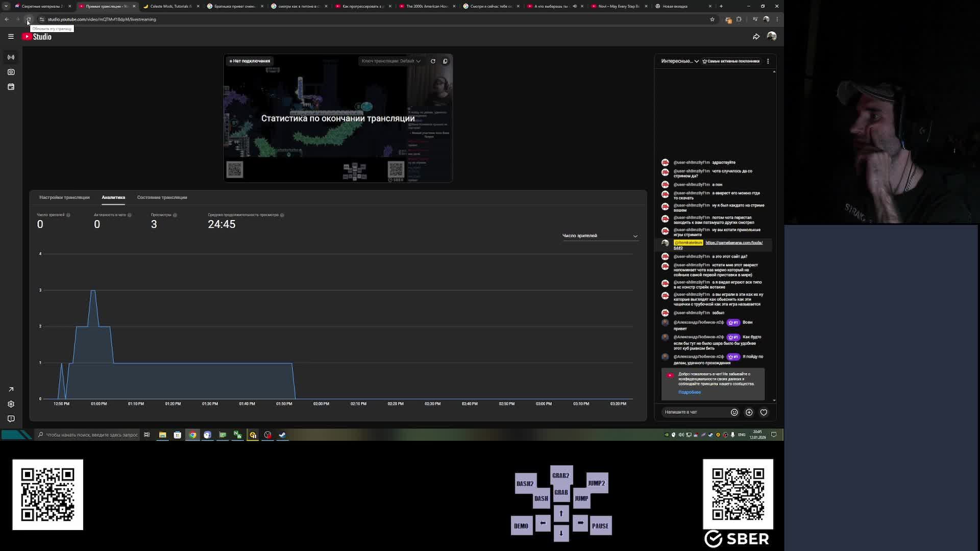Viewport: 980px width, 551px height.
Task: Open the webcam stream sidebar icon
Action: click(x=11, y=72)
